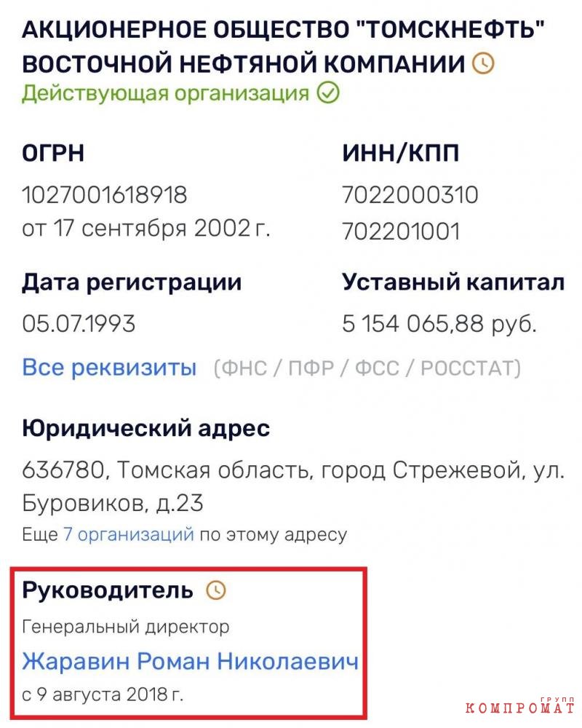Click the Компромат Групп watermark logo
The image size is (582, 728).
(520, 705)
